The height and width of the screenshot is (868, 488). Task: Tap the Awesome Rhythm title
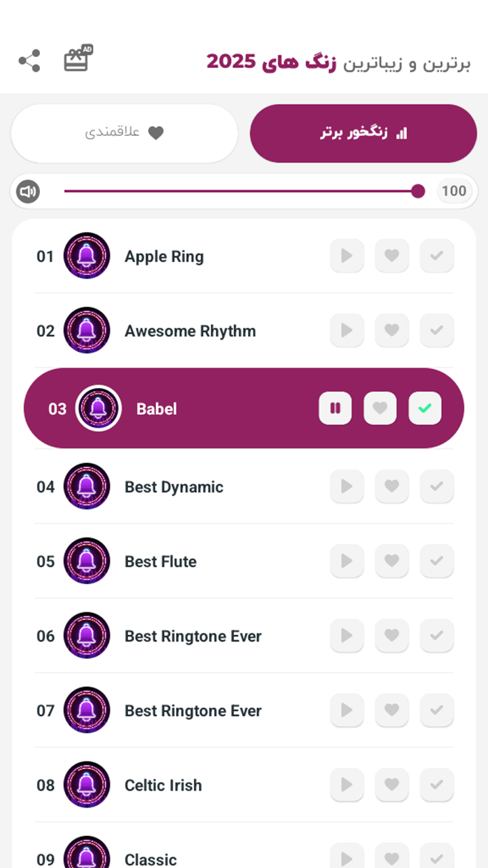click(190, 332)
